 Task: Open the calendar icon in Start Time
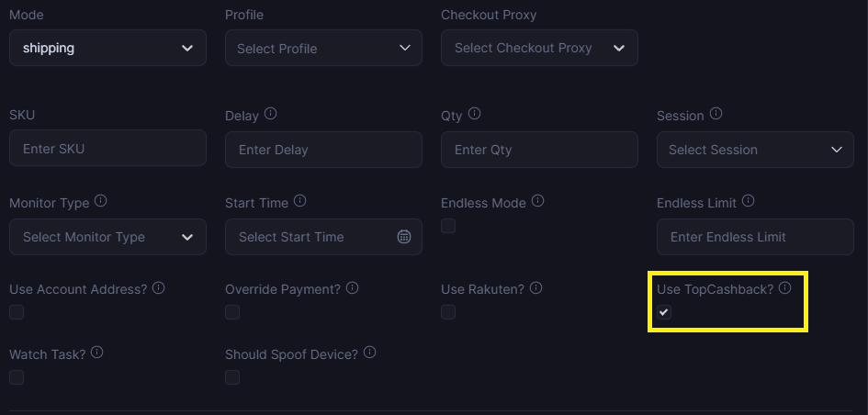pyautogui.click(x=403, y=237)
